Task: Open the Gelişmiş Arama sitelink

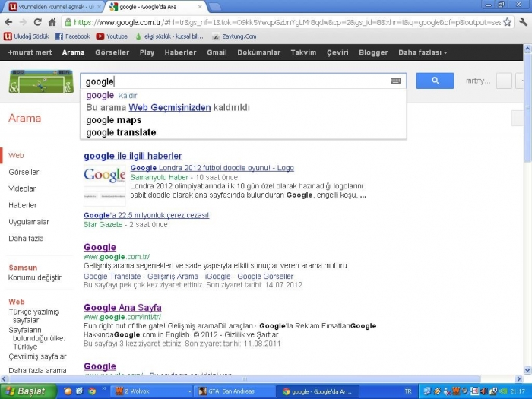Action: (173, 276)
